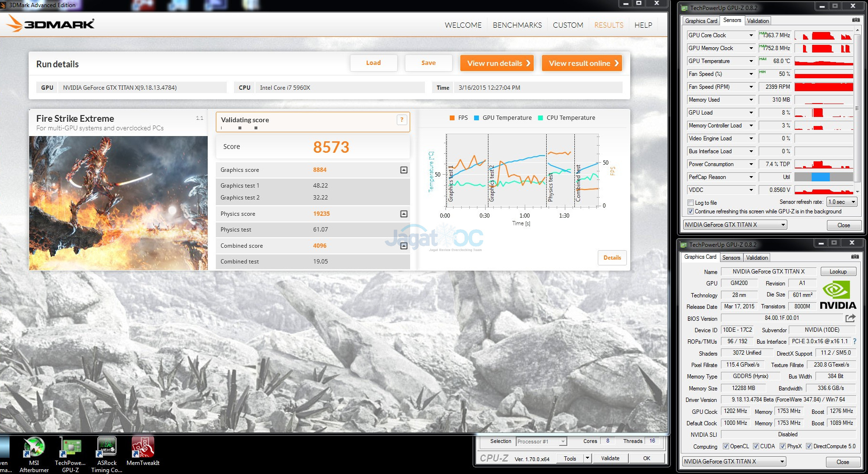
Task: Open the Sensor refresh rate dropdown
Action: 842,202
